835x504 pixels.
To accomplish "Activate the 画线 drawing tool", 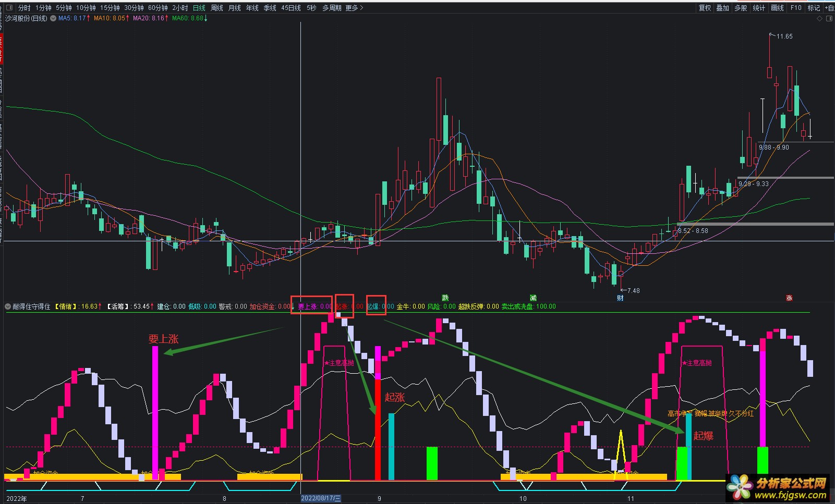I will click(x=777, y=8).
